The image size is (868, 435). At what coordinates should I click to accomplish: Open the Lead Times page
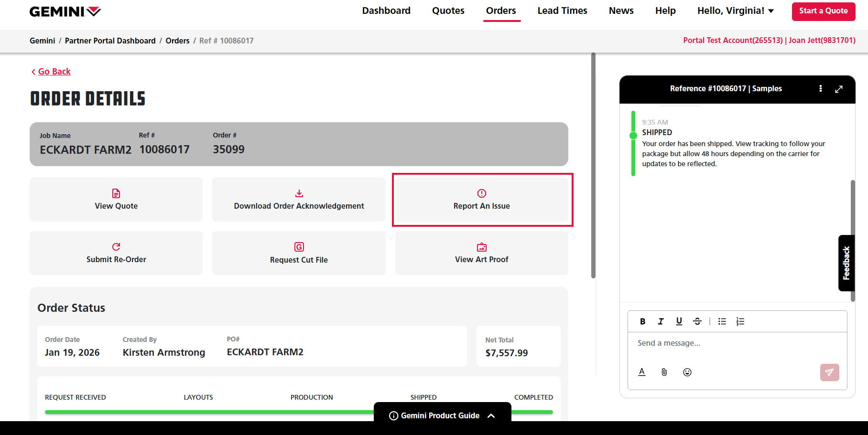(562, 11)
